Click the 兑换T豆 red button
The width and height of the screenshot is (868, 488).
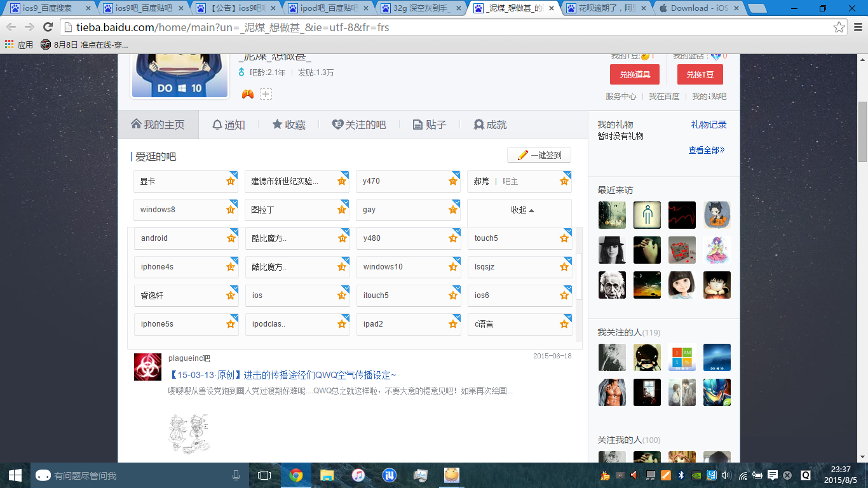pos(700,74)
